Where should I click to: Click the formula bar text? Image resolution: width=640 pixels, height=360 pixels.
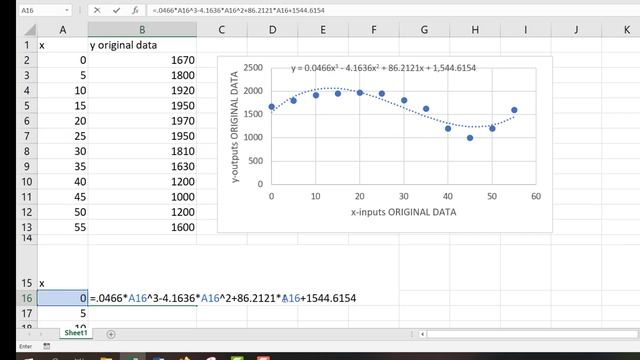[238, 10]
